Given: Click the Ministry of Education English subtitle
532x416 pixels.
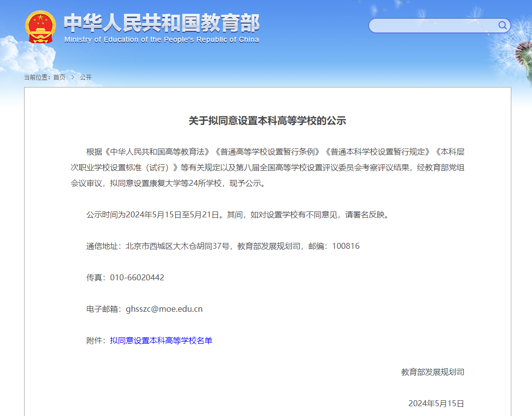Looking at the screenshot, I should click(161, 40).
